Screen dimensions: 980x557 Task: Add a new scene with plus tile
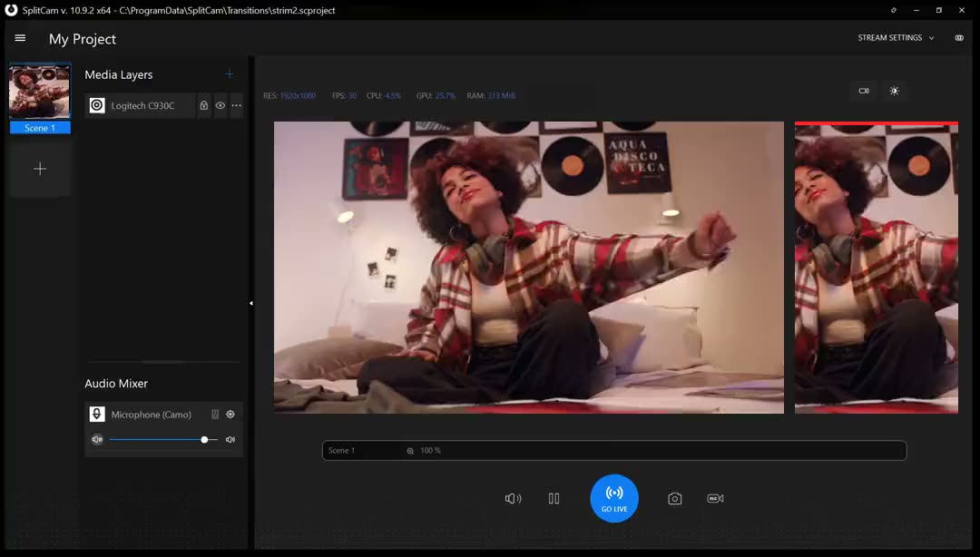pos(40,169)
